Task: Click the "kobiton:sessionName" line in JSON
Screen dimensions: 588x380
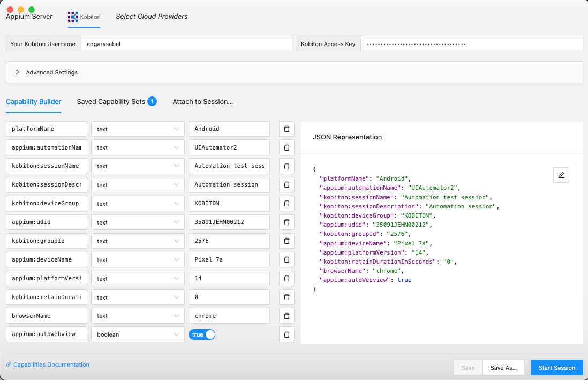Action: (x=406, y=197)
